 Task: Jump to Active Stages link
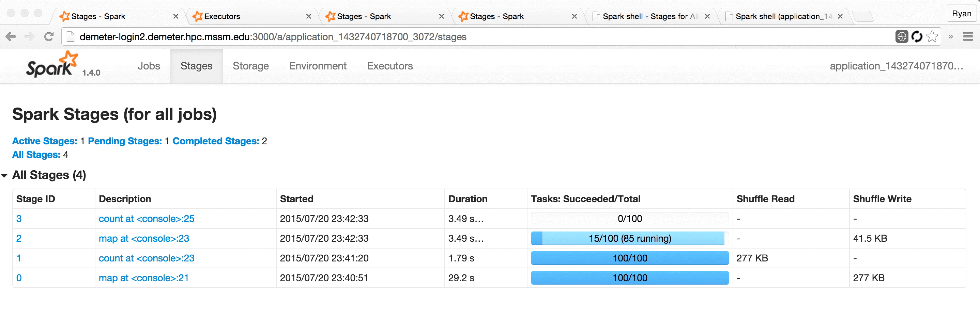tap(45, 141)
